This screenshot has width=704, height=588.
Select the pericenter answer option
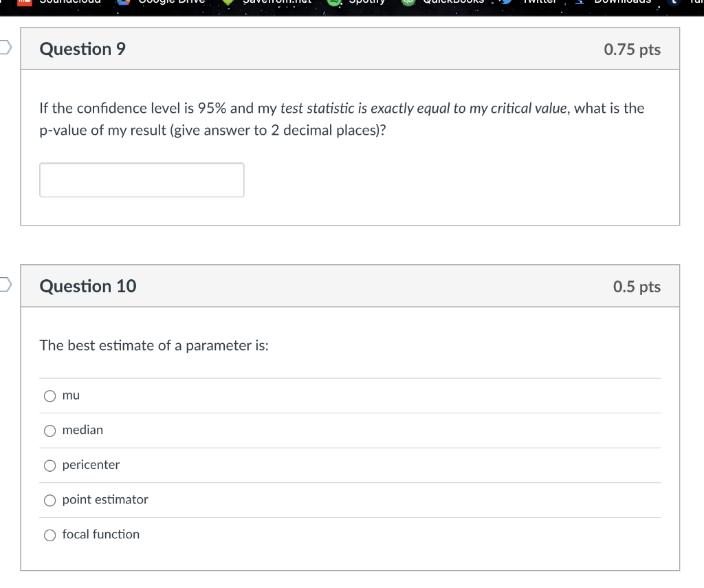(x=49, y=466)
